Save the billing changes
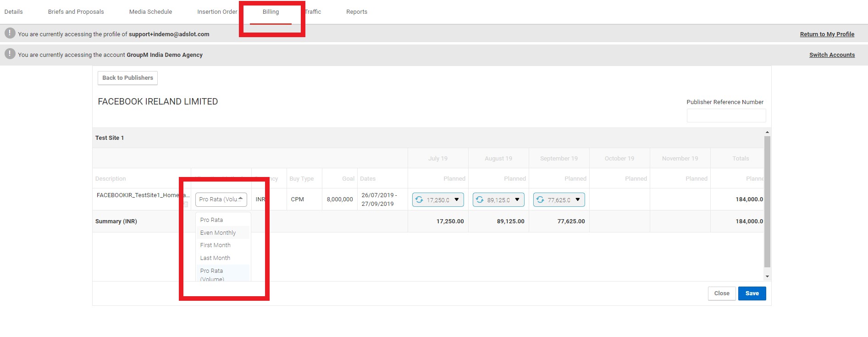Screen dimensions: 868x337 (x=752, y=293)
